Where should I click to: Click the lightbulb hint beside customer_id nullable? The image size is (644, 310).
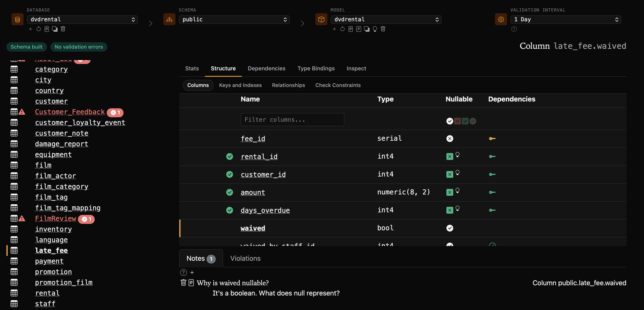pos(458,172)
